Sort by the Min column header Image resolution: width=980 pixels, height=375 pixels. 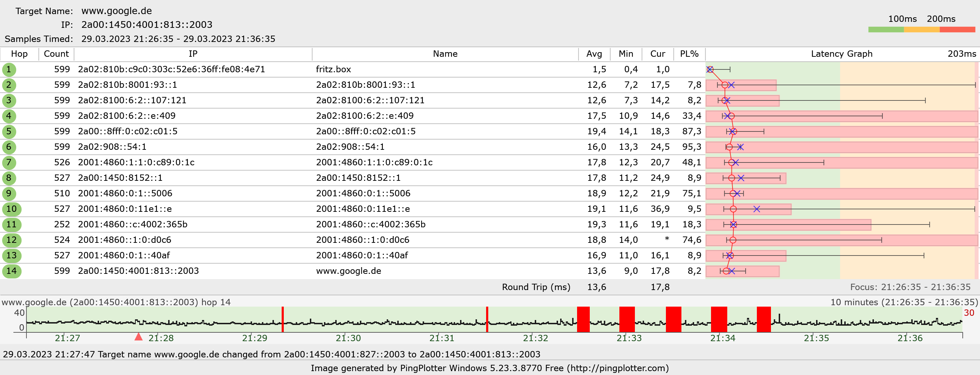point(626,54)
